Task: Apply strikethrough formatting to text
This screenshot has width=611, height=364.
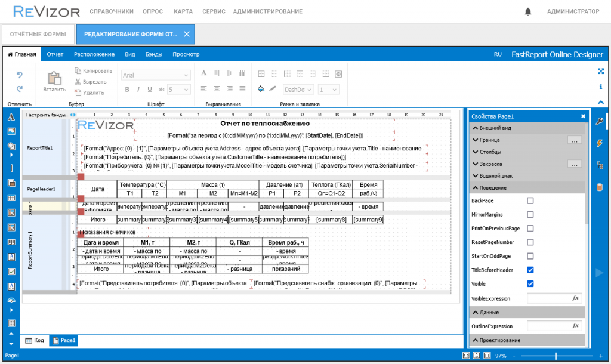Action: [x=161, y=90]
